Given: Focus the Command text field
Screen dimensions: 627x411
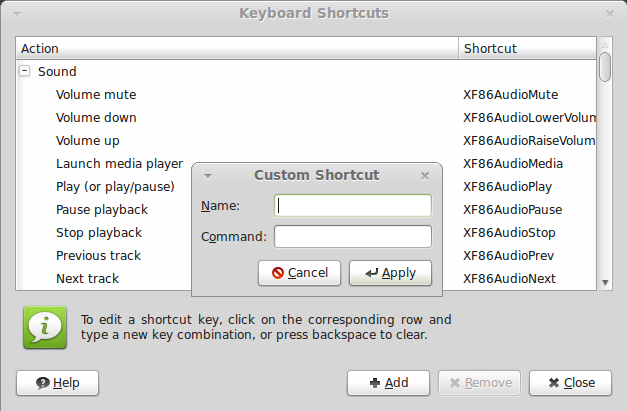Looking at the screenshot, I should click(353, 236).
